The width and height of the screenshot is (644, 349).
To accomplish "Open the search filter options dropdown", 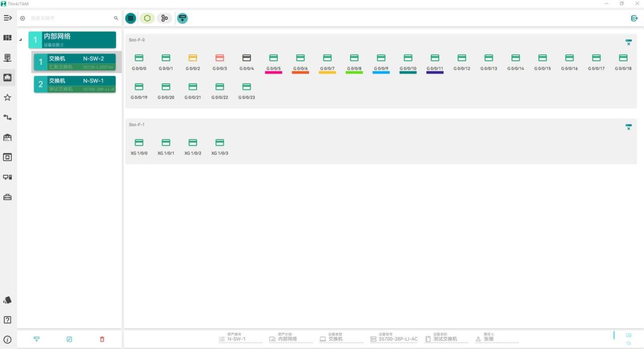I will (23, 18).
